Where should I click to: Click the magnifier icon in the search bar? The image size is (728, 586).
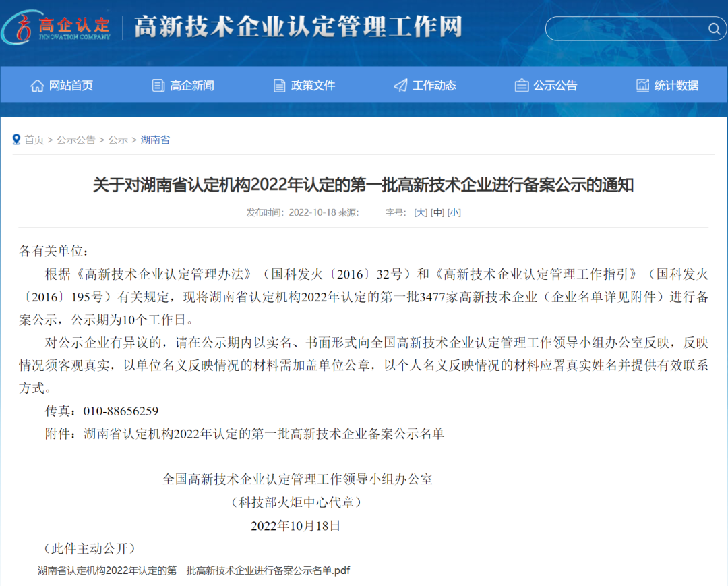click(713, 28)
